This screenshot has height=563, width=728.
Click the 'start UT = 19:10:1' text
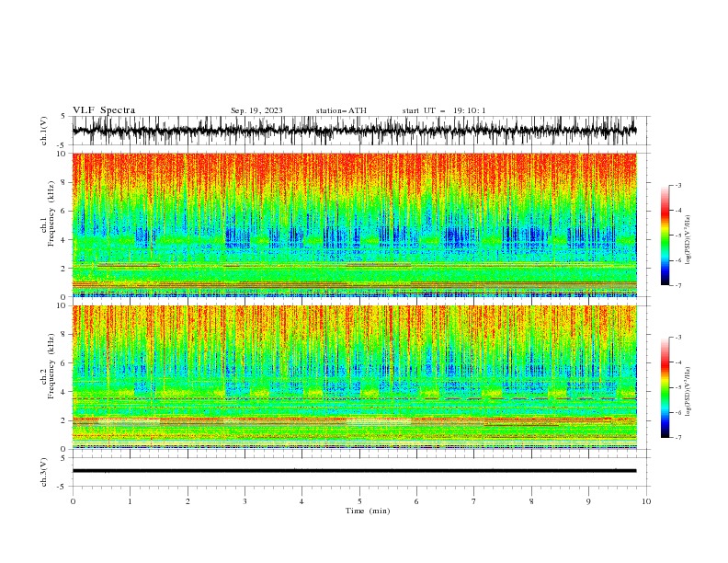tap(444, 110)
